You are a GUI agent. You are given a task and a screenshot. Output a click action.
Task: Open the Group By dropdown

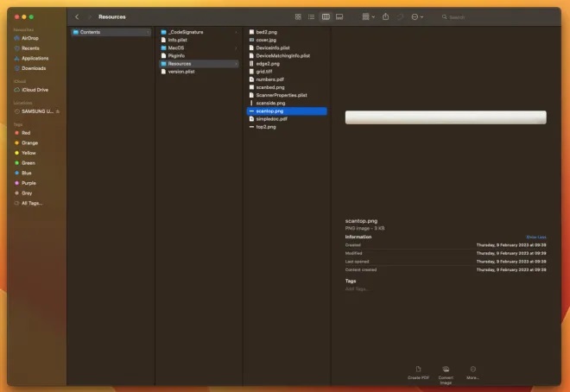367,16
